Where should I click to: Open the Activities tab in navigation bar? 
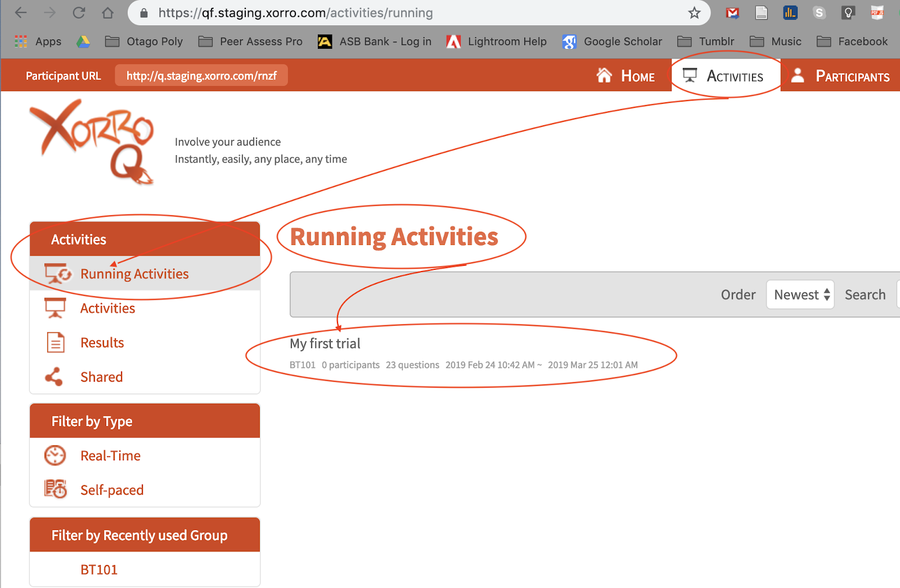tap(726, 75)
